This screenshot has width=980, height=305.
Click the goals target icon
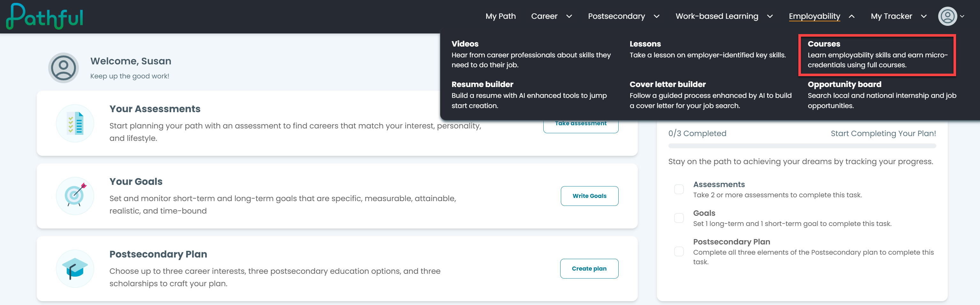pyautogui.click(x=75, y=196)
